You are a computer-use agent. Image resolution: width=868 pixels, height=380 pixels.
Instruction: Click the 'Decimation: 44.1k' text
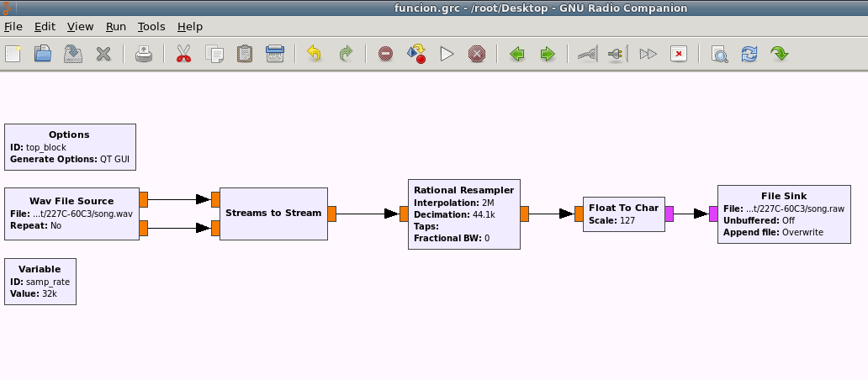[454, 214]
